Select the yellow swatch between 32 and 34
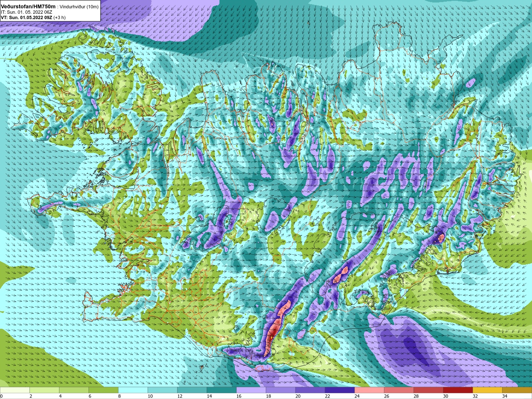The height and width of the screenshot is (399, 532). tap(487, 390)
